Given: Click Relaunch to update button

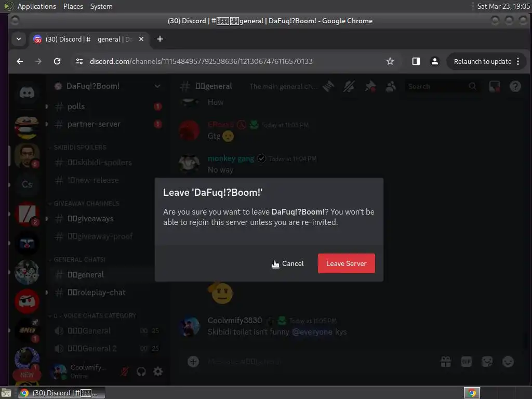Looking at the screenshot, I should [x=482, y=61].
